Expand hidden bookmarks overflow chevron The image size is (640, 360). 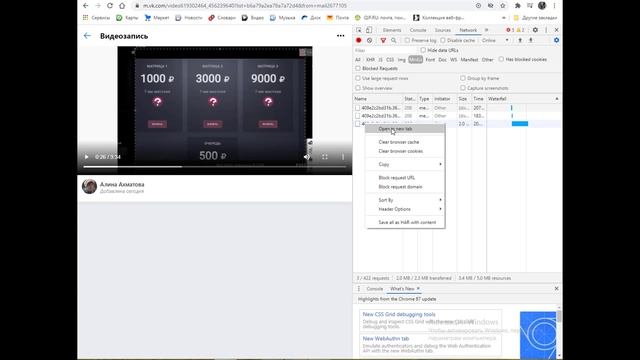tap(503, 18)
